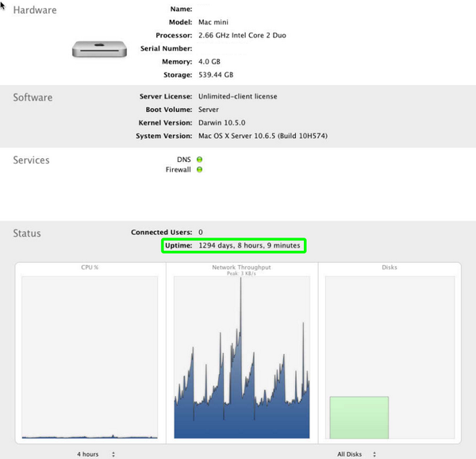The height and width of the screenshot is (459, 476).
Task: Click the Kernel Version value Darwin 10.5.0
Action: point(222,123)
